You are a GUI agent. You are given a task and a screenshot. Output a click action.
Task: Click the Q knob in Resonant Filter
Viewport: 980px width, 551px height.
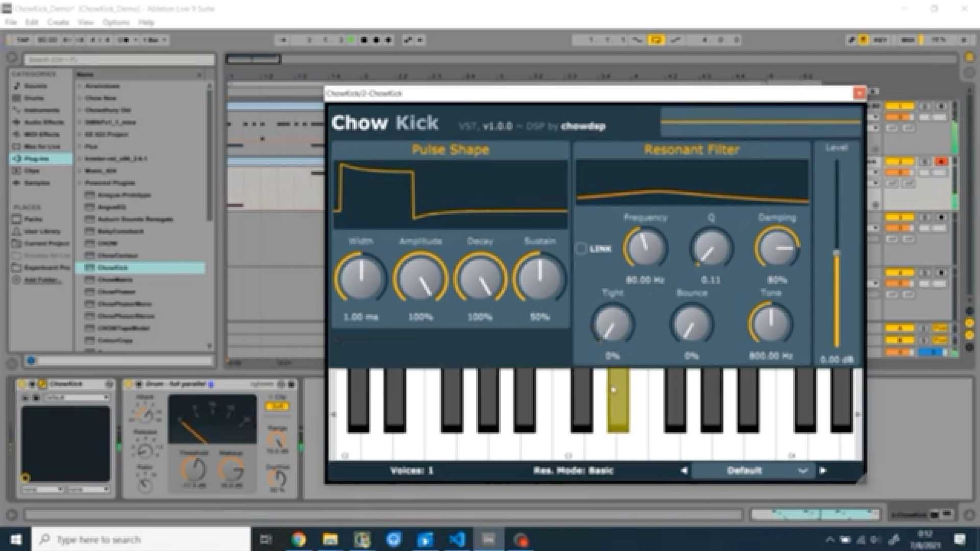[x=711, y=248]
